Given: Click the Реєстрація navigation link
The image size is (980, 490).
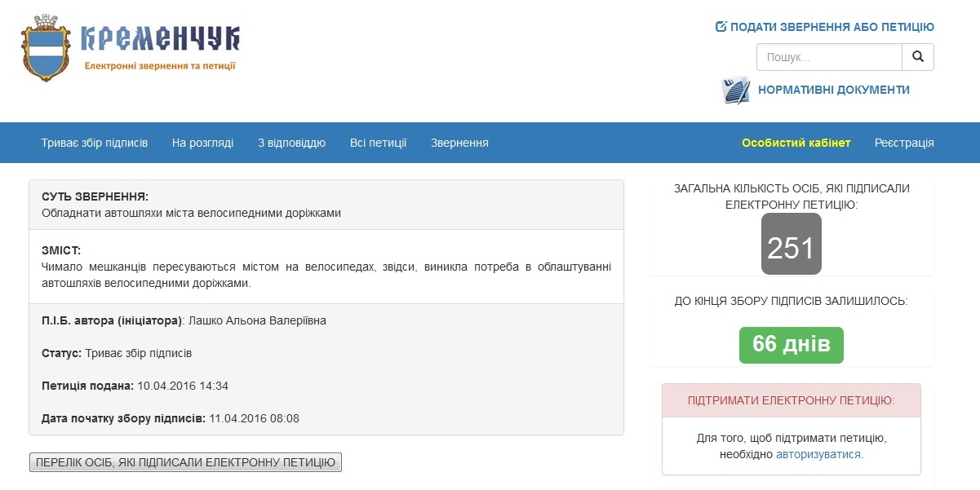Looking at the screenshot, I should coord(904,143).
